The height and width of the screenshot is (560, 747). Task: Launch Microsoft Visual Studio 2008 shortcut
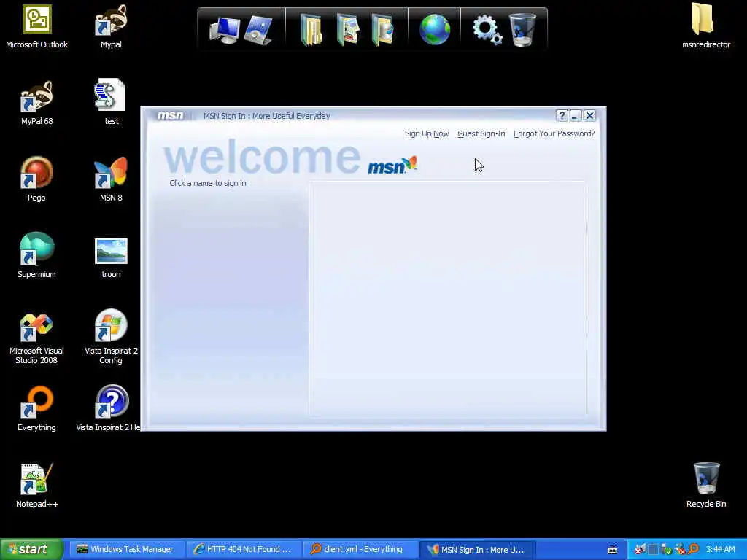pyautogui.click(x=36, y=337)
